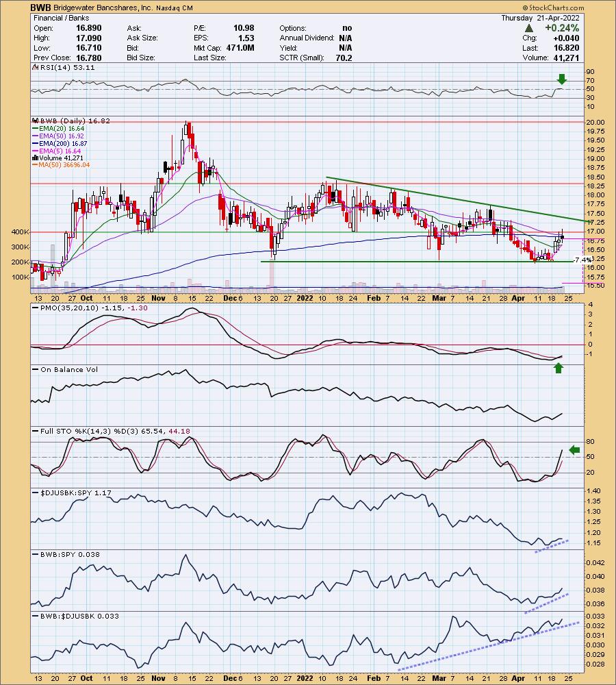The image size is (616, 685).
Task: Click the BWB ticker symbol in header
Action: click(40, 8)
